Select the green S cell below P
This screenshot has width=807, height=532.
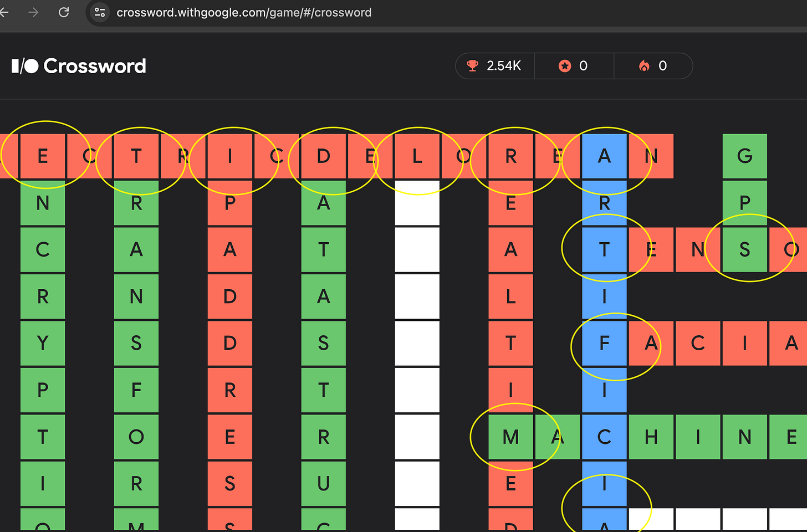pyautogui.click(x=744, y=249)
